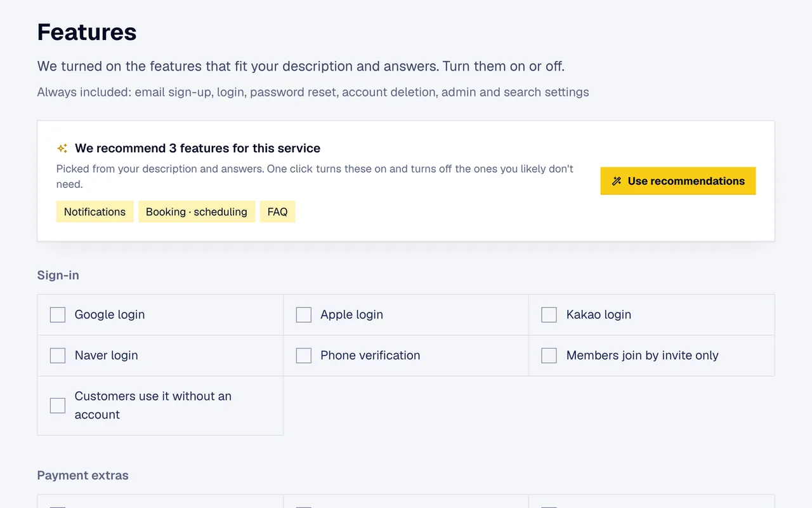
Task: Select the FAQ recommendation tag
Action: pos(277,212)
